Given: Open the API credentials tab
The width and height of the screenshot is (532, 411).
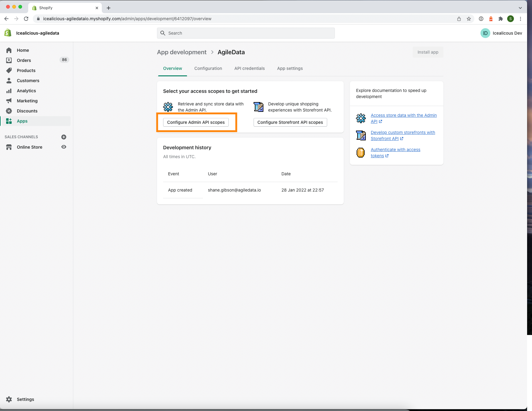Looking at the screenshot, I should pyautogui.click(x=250, y=68).
